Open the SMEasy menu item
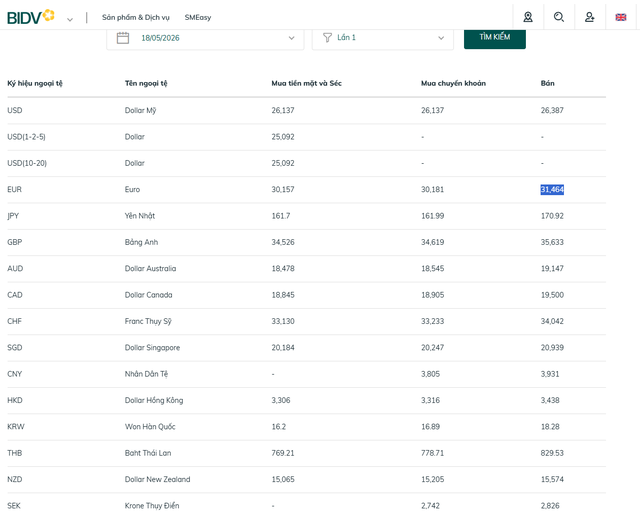640x519 pixels. [x=198, y=18]
